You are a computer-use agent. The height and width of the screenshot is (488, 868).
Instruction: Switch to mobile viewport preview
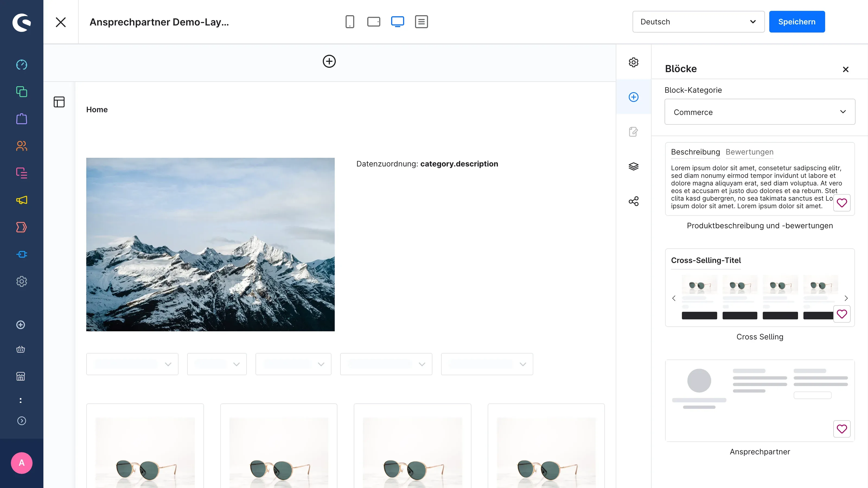coord(350,22)
